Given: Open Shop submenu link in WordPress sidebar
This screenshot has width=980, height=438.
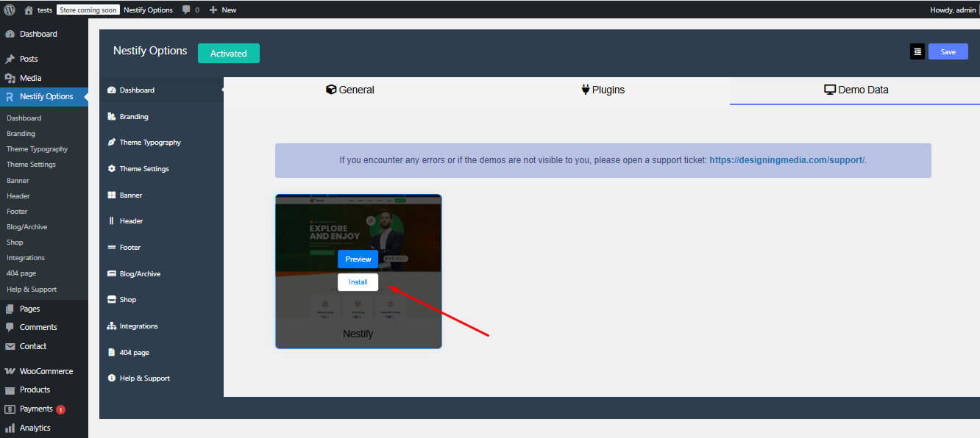Looking at the screenshot, I should (x=15, y=243).
